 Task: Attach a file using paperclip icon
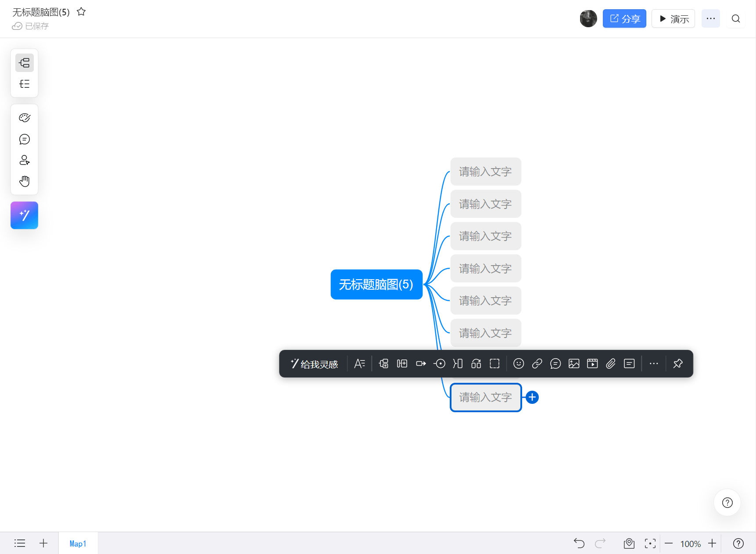[x=610, y=363]
